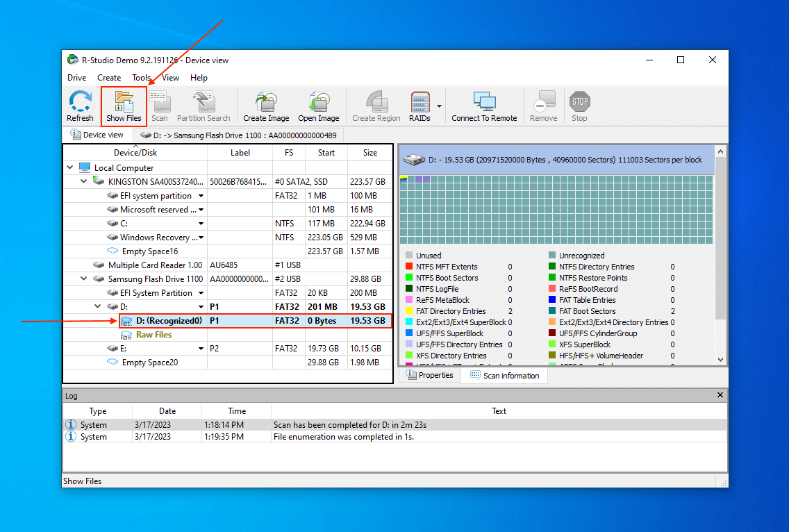Switch to the Properties tab
Viewport: 789px width, 532px height.
click(x=430, y=376)
